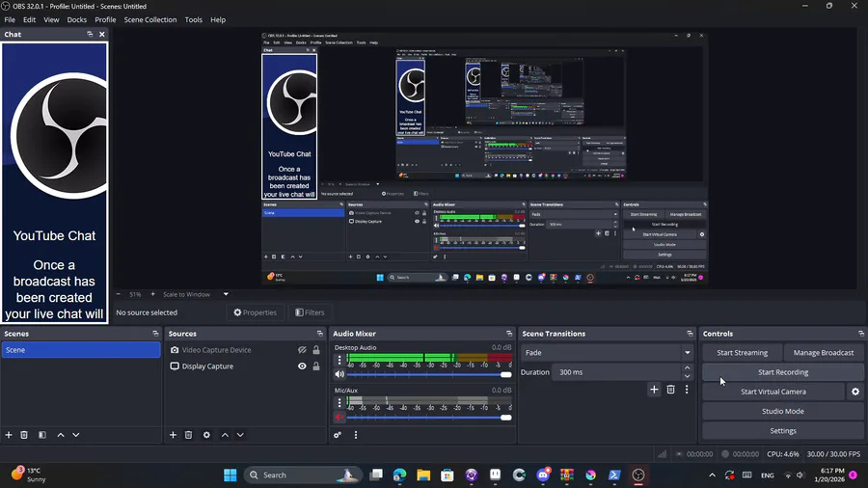Select the Scene item in Scenes list
Viewport: 868px width, 488px height.
[x=81, y=350]
